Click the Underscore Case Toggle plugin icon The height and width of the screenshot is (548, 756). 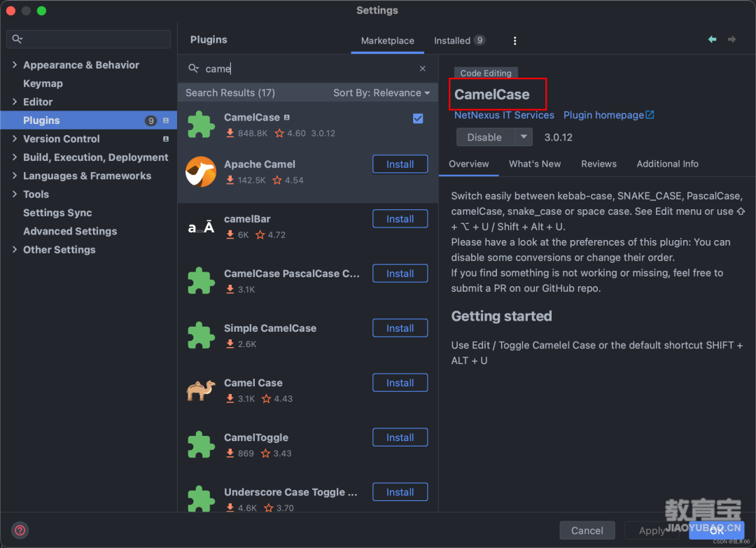tap(201, 499)
